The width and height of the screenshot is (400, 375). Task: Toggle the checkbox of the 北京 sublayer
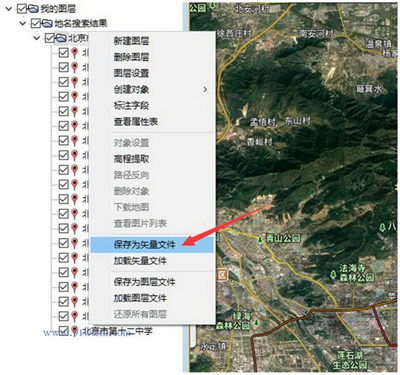click(49, 38)
